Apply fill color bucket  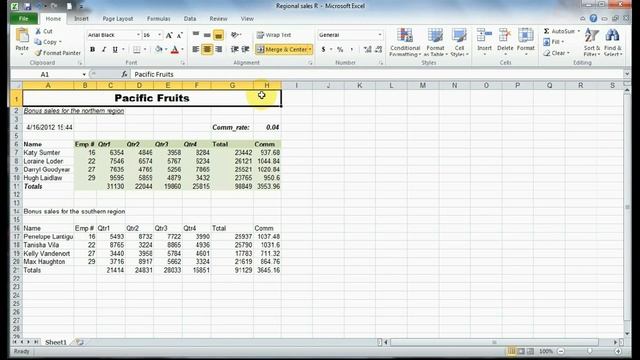[159, 49]
